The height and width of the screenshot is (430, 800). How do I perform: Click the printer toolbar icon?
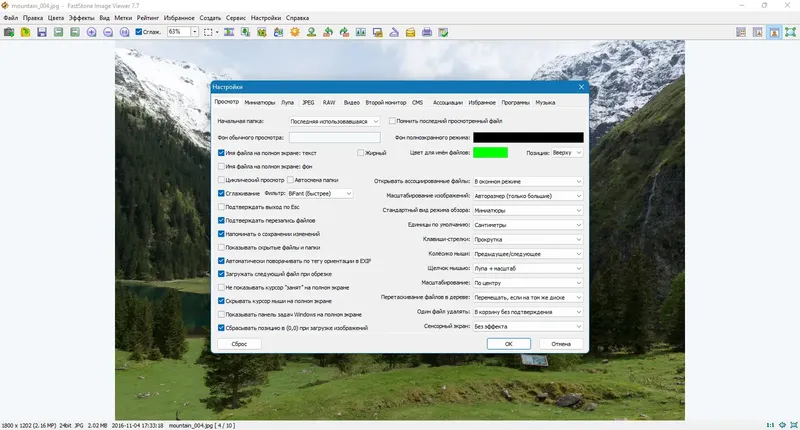point(427,32)
